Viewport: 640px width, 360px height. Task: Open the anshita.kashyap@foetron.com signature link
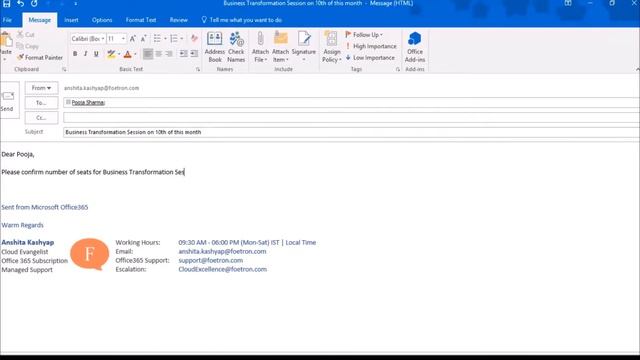click(x=222, y=251)
